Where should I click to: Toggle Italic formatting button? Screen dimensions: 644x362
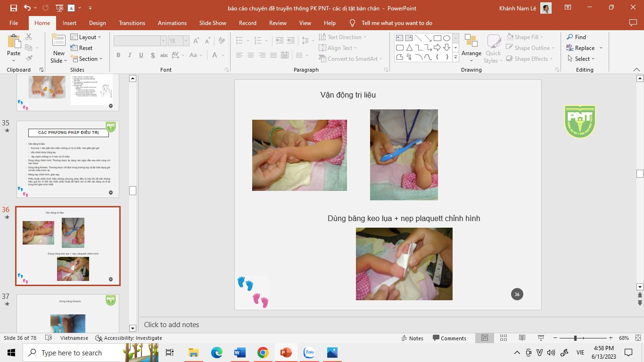(130, 55)
